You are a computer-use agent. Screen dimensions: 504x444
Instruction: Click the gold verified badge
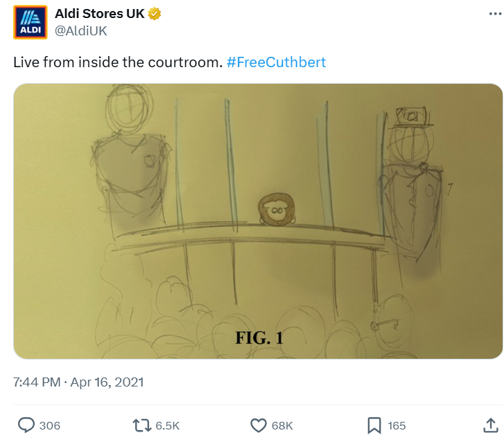pyautogui.click(x=155, y=14)
